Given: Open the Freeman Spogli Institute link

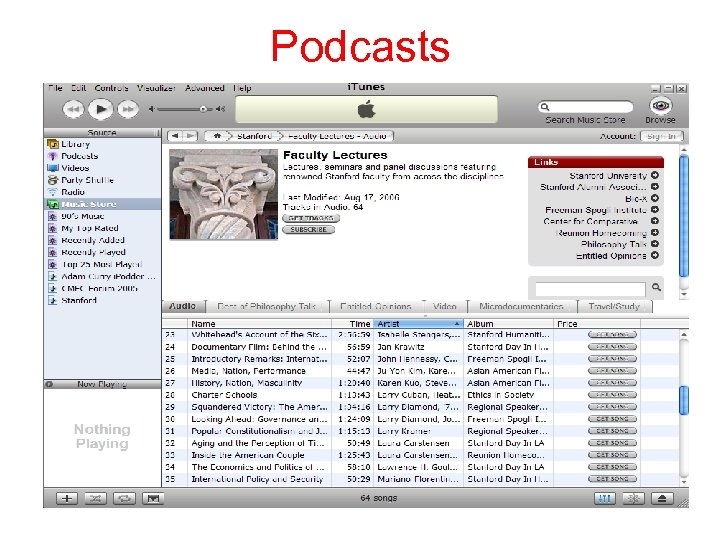Looking at the screenshot, I should pos(596,210).
